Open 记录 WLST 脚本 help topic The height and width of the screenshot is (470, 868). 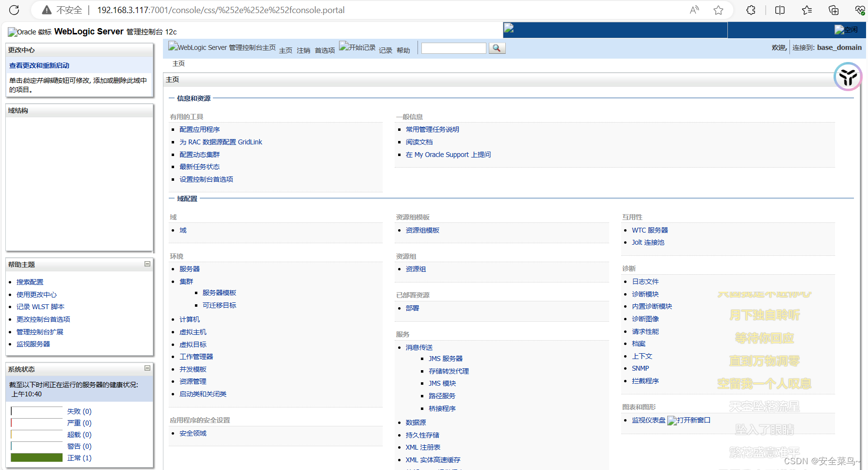40,307
